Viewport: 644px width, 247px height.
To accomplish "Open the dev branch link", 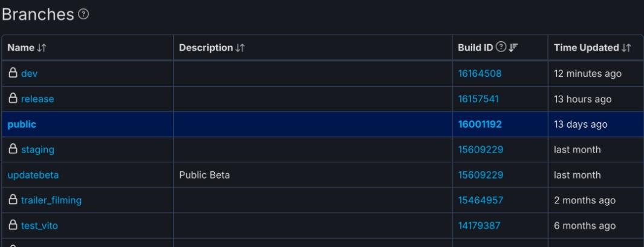I will click(x=30, y=74).
